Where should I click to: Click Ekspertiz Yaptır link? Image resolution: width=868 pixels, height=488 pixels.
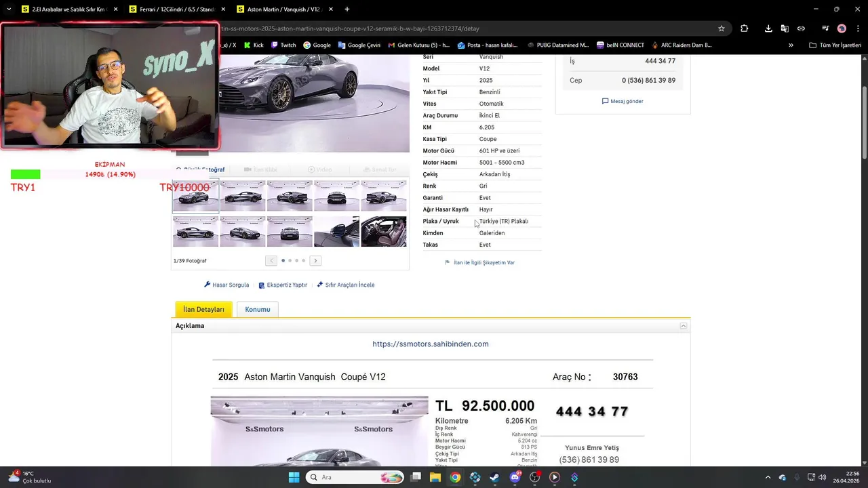pos(283,285)
